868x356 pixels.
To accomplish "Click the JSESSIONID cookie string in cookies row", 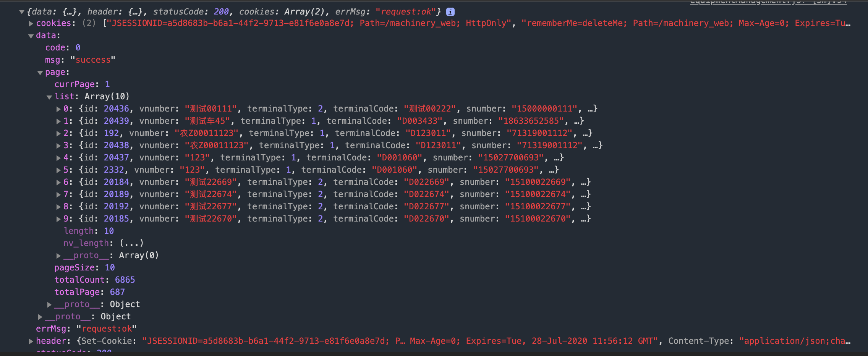I will click(309, 23).
